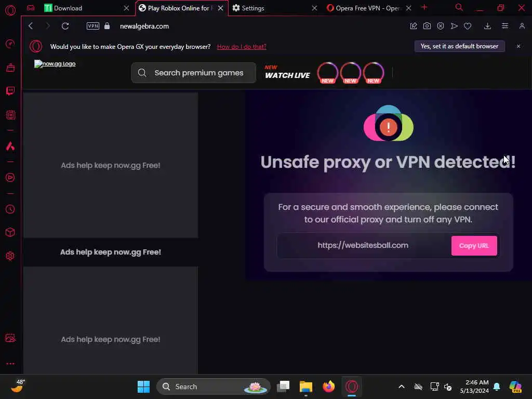
Task: Open the picture icon in sidebar
Action: [10, 338]
